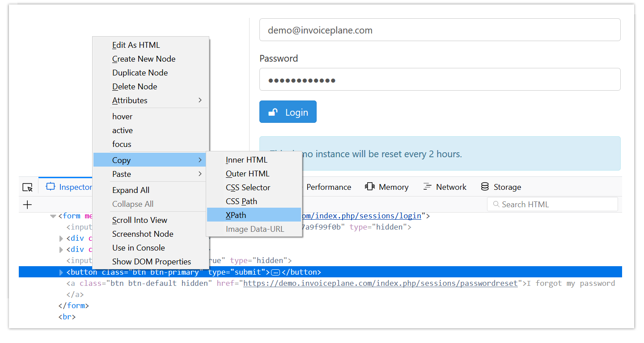
Task: Click the Password label text
Action: pyautogui.click(x=279, y=59)
